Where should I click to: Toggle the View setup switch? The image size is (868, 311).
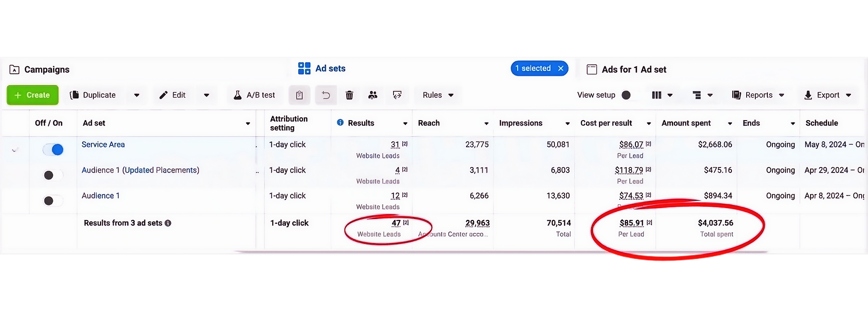pyautogui.click(x=630, y=95)
